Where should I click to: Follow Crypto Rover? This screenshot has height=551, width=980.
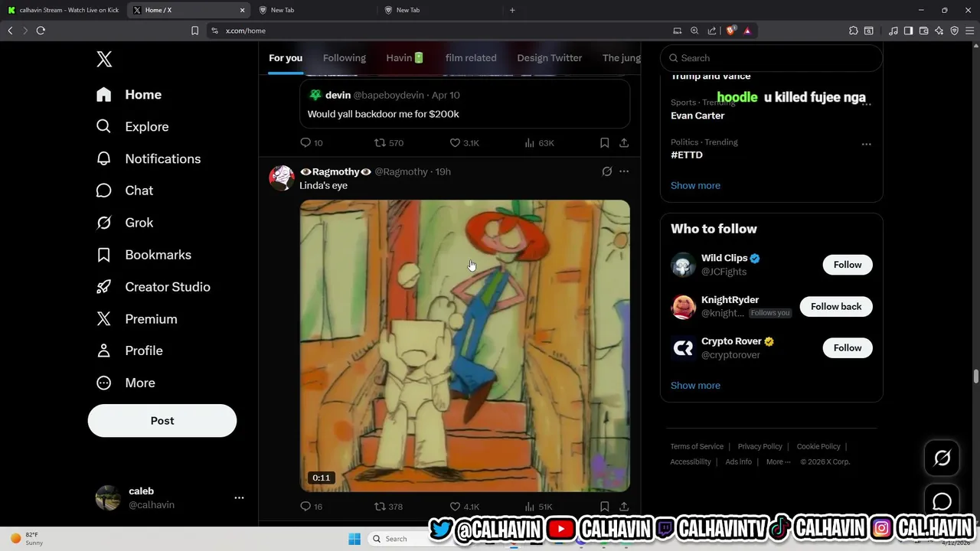848,347
